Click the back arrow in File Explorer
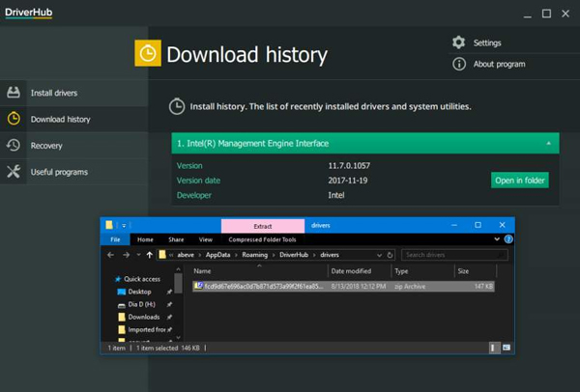The height and width of the screenshot is (392, 580). (x=110, y=255)
